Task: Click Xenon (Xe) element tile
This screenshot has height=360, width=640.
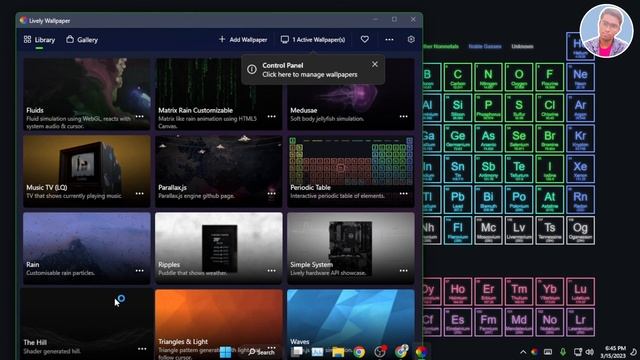Action: pos(580,169)
